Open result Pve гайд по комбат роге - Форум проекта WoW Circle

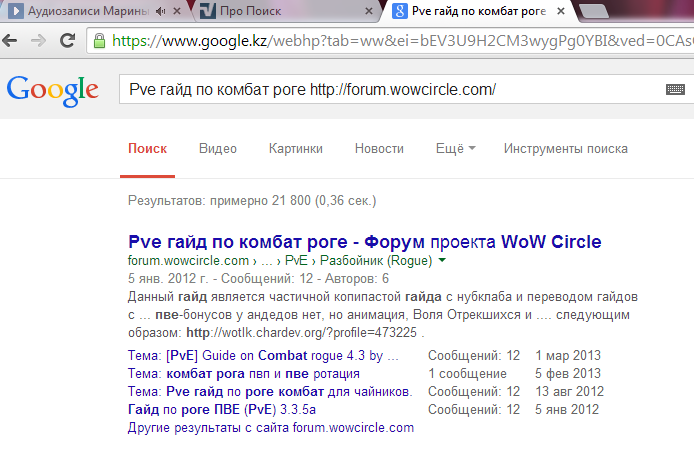click(365, 242)
